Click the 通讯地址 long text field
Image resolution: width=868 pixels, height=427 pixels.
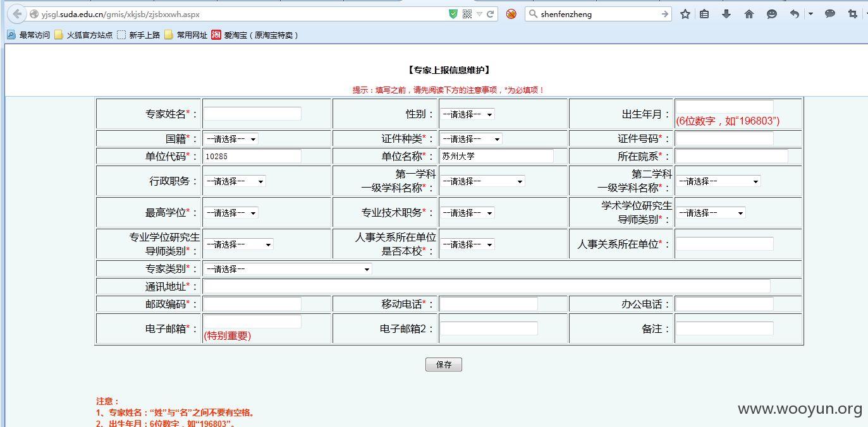click(487, 286)
